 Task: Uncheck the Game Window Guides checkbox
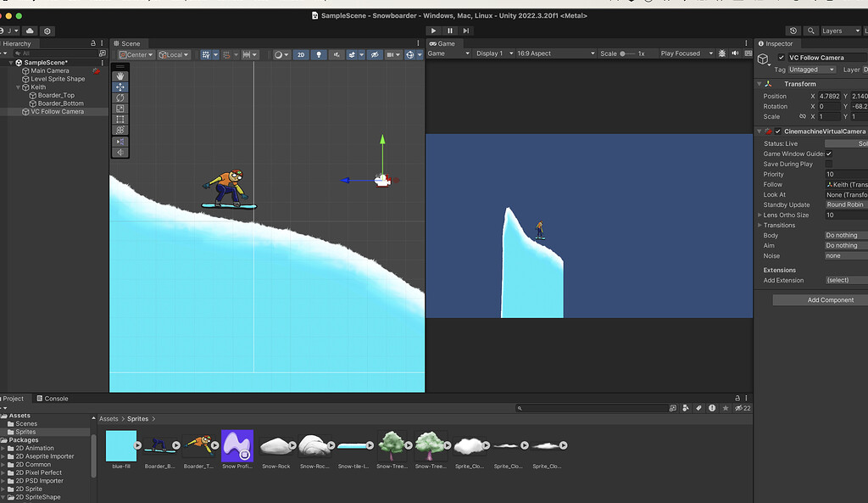tap(829, 154)
